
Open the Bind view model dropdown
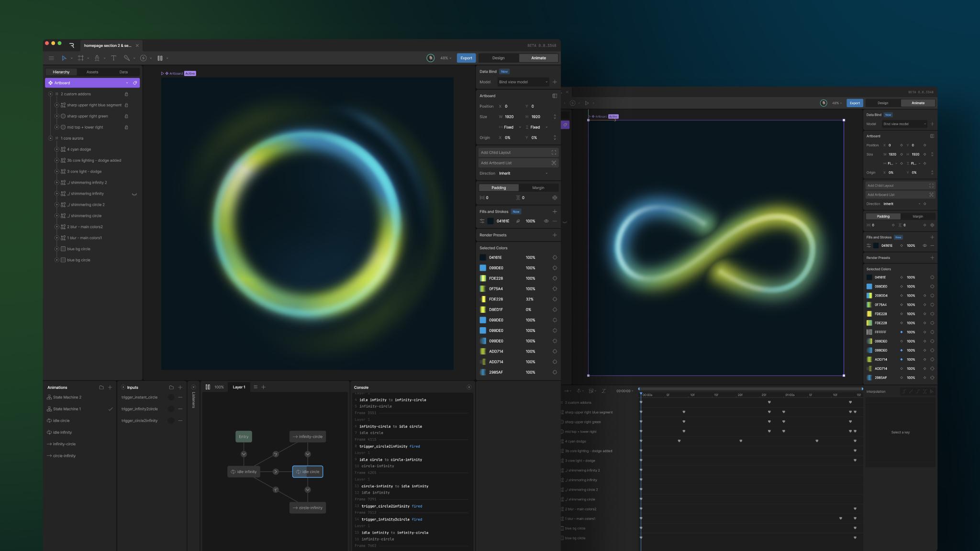click(523, 82)
